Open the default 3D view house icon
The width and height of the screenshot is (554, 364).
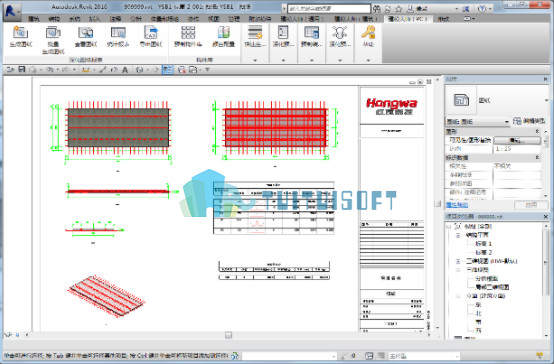point(140,70)
